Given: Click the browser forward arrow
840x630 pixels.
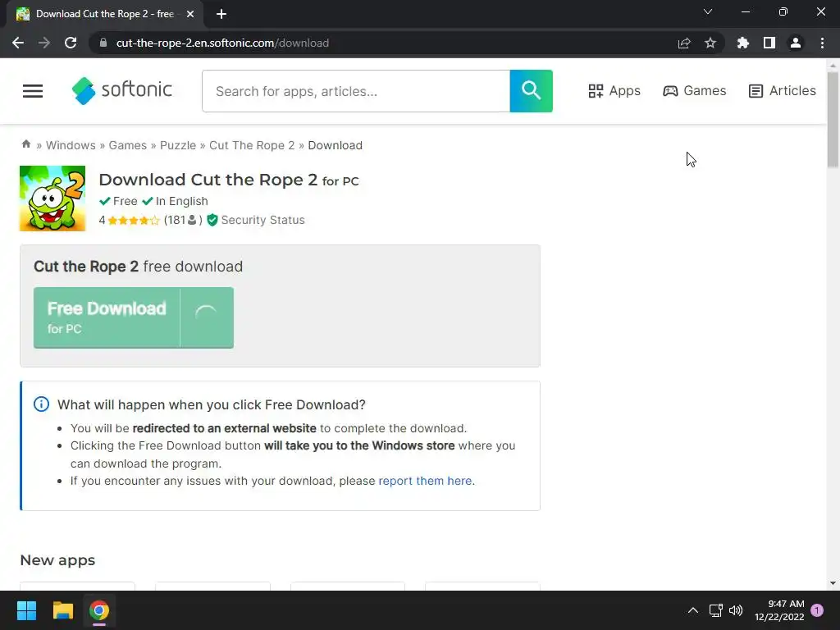Looking at the screenshot, I should [44, 43].
